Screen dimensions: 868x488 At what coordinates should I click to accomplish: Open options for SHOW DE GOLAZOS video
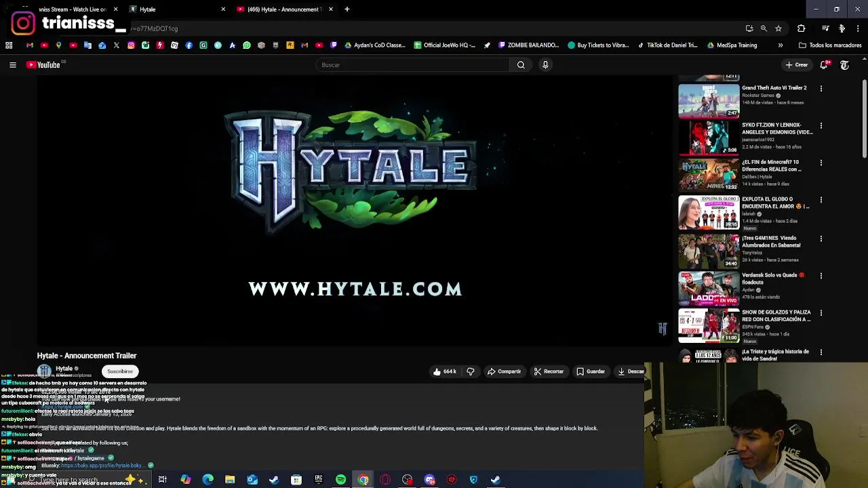821,314
